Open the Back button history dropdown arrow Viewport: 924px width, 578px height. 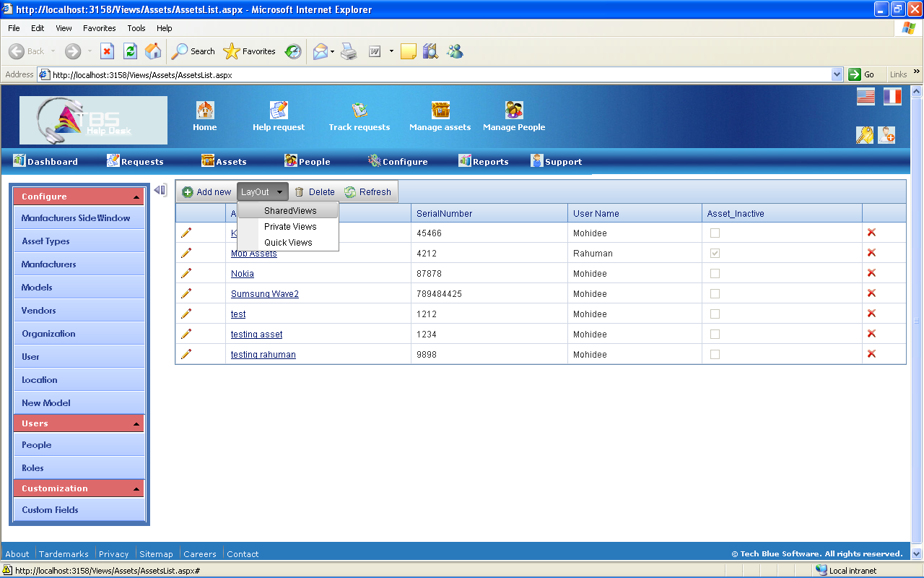[x=53, y=51]
